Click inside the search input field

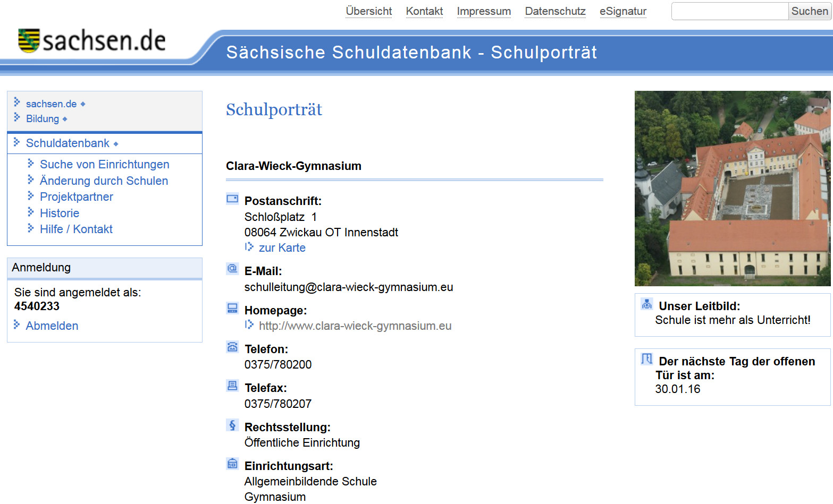tap(729, 11)
